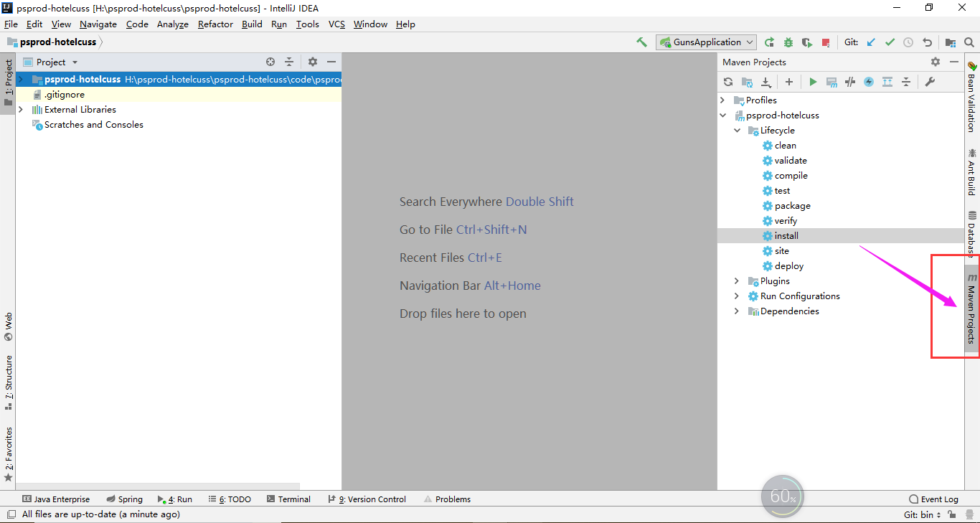
Task: Click the green Rerun GunsApplication icon
Action: (770, 42)
